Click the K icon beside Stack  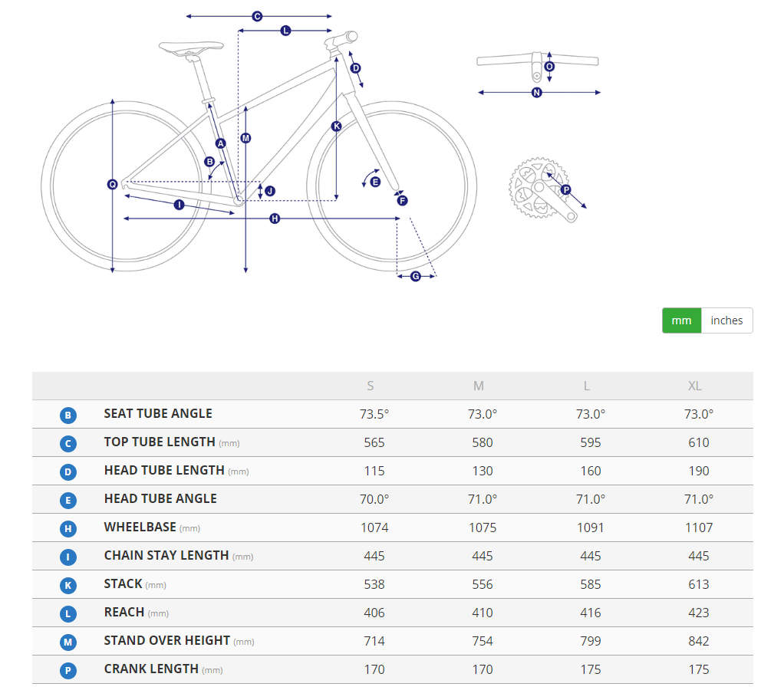68,586
